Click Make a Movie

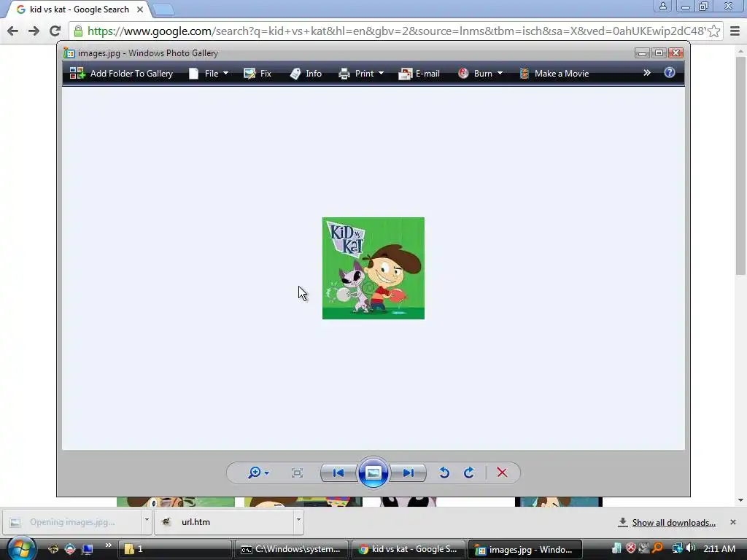[x=554, y=74]
